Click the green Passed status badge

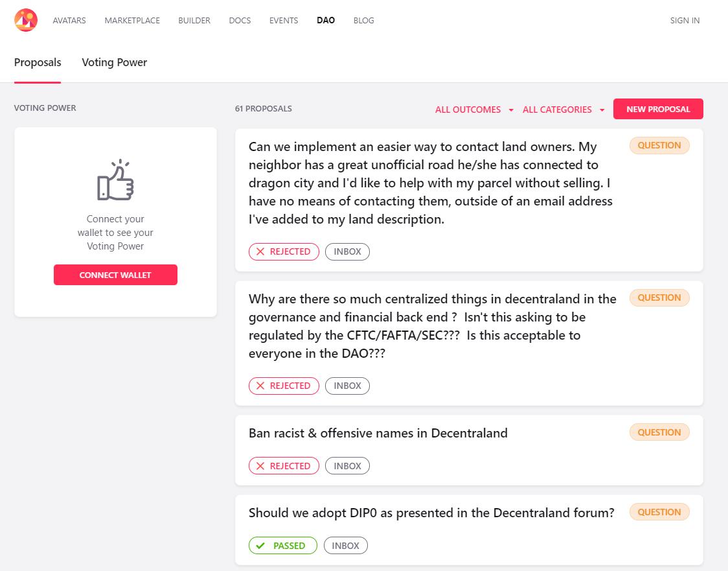click(x=282, y=546)
